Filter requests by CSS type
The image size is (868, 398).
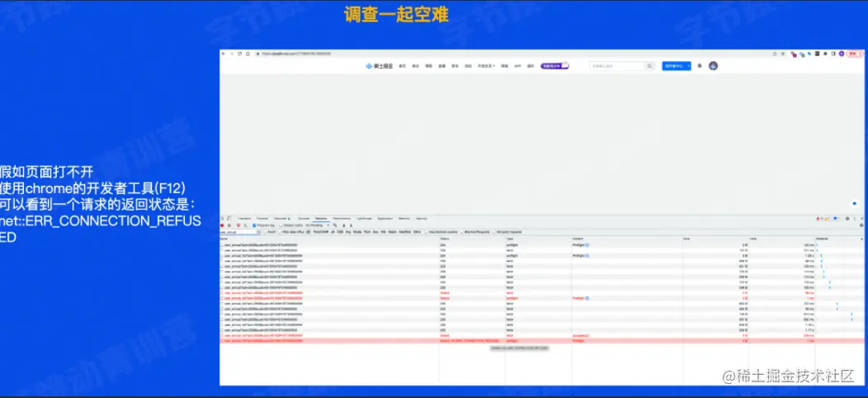click(340, 232)
